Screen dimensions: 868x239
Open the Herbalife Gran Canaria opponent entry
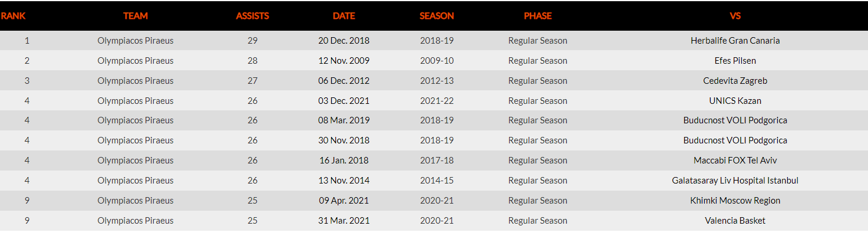[x=735, y=41]
